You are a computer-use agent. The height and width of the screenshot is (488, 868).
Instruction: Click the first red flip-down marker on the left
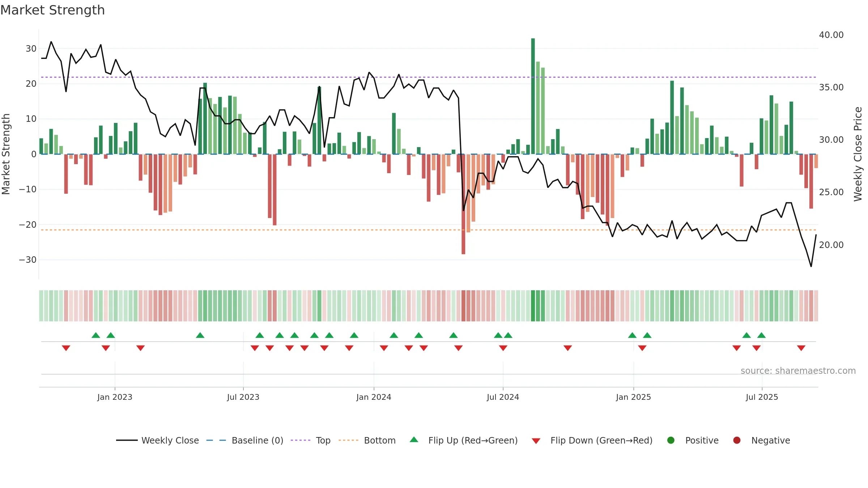tap(66, 348)
